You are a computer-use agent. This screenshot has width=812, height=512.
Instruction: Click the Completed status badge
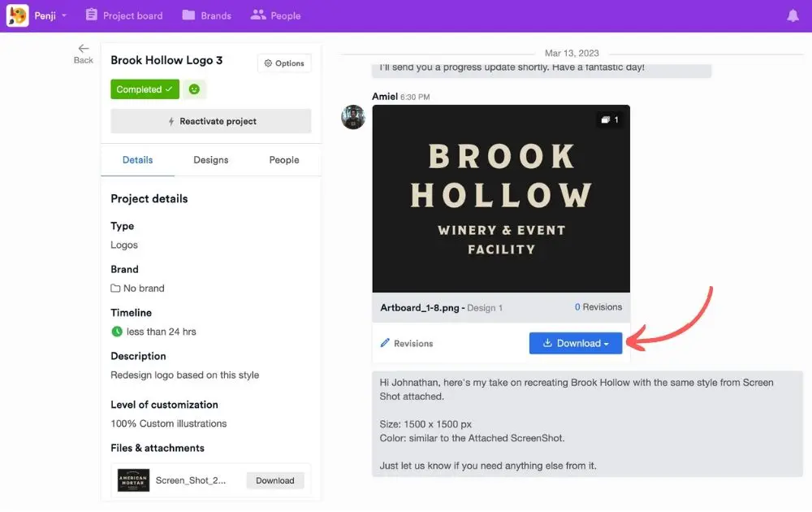tap(145, 89)
